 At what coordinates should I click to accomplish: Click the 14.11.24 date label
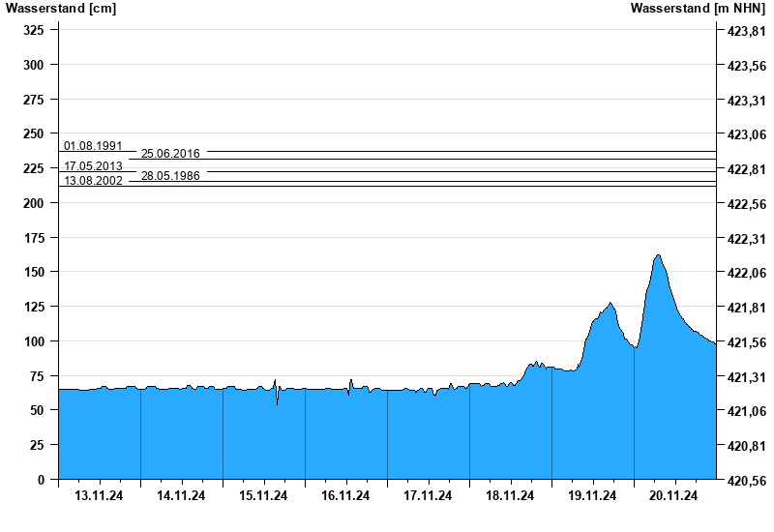[x=181, y=495]
